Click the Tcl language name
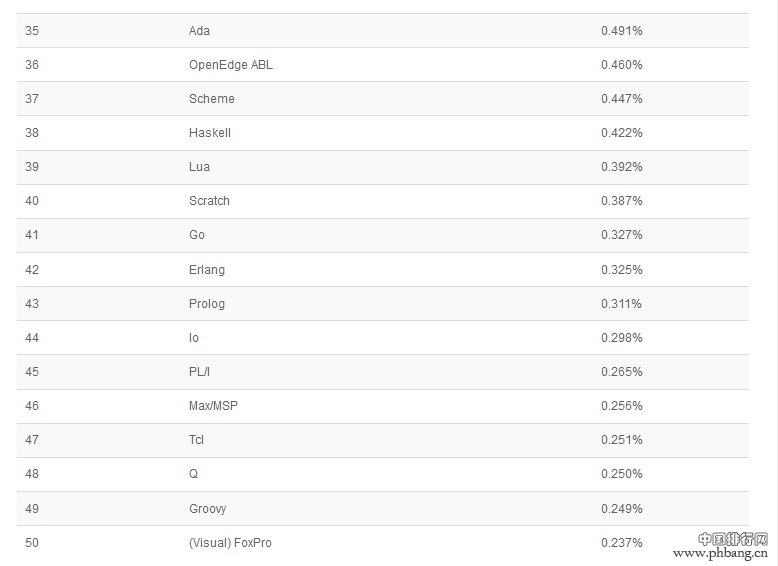The image size is (778, 566). [x=196, y=440]
